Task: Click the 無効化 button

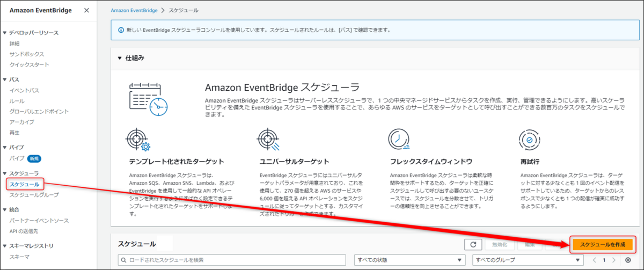Action: (x=500, y=244)
